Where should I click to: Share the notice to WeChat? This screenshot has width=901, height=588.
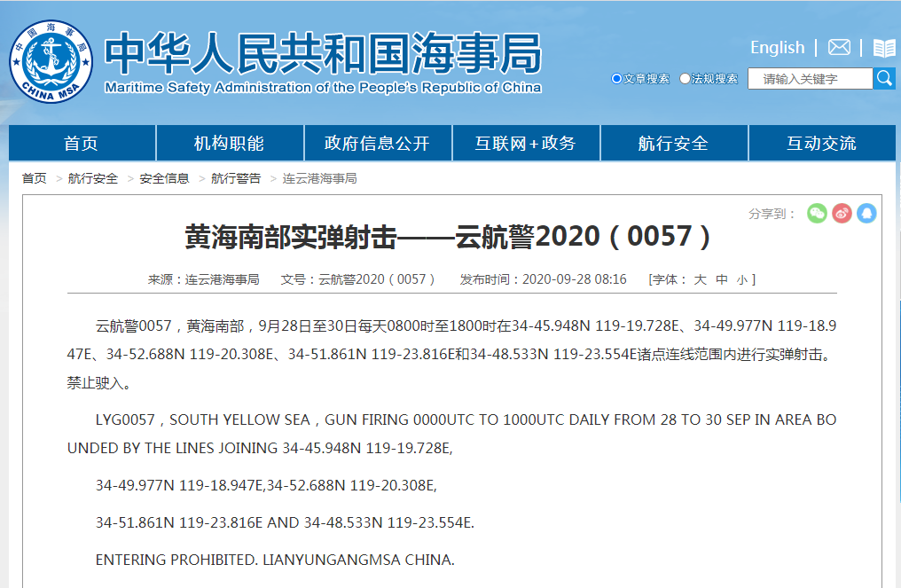[x=816, y=213]
